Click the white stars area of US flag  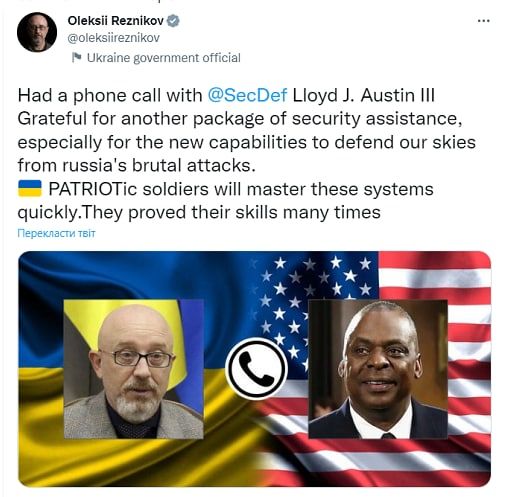(x=313, y=277)
